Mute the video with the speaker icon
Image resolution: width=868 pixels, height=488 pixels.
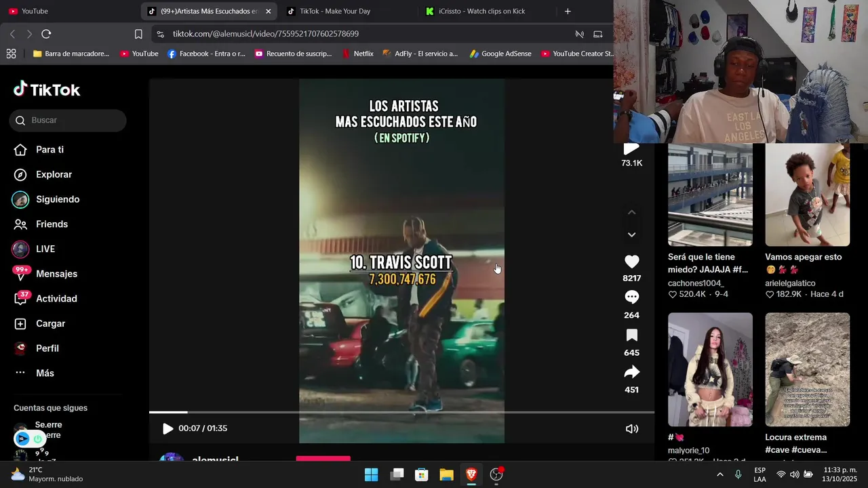[x=632, y=428]
